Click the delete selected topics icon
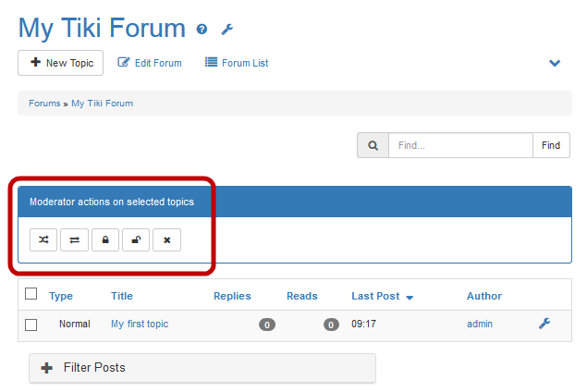 (x=166, y=240)
